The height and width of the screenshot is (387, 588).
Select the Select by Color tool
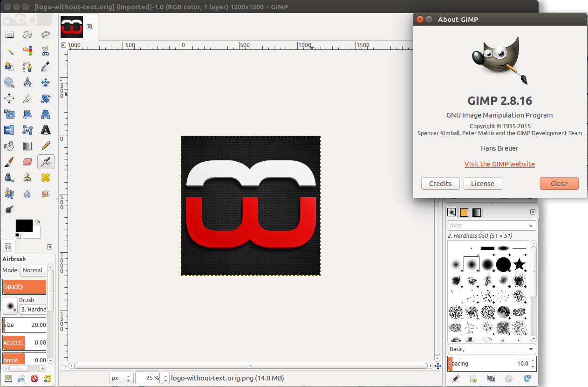tap(27, 50)
